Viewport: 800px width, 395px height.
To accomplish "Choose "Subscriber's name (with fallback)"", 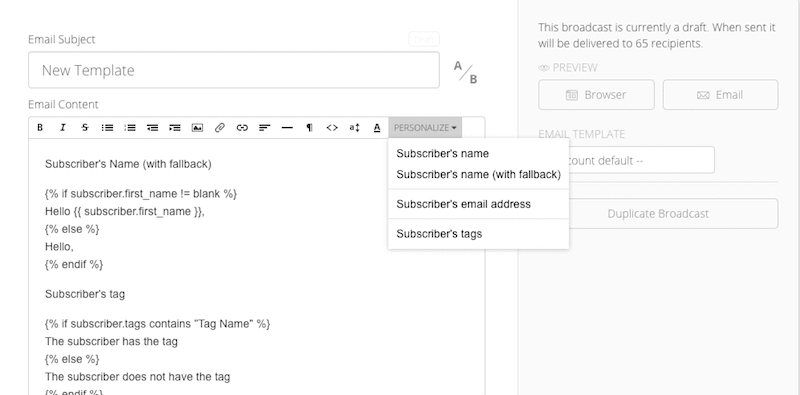I will click(x=479, y=175).
